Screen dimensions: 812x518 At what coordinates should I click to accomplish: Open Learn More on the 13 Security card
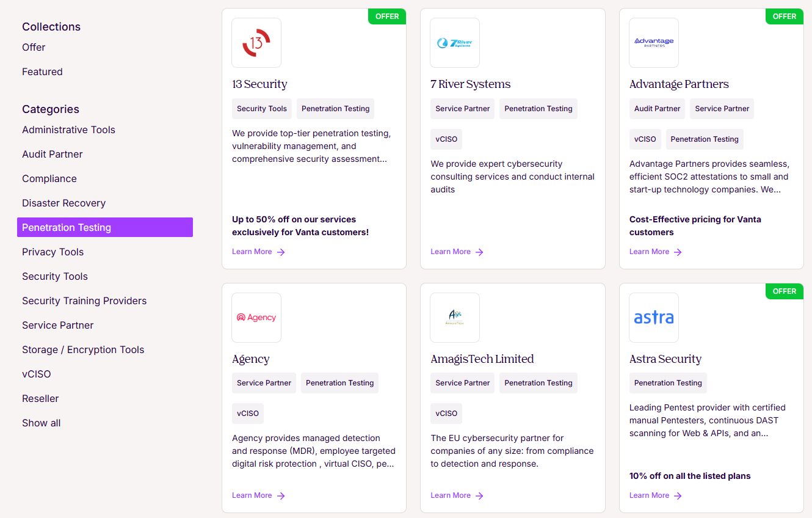pyautogui.click(x=252, y=251)
